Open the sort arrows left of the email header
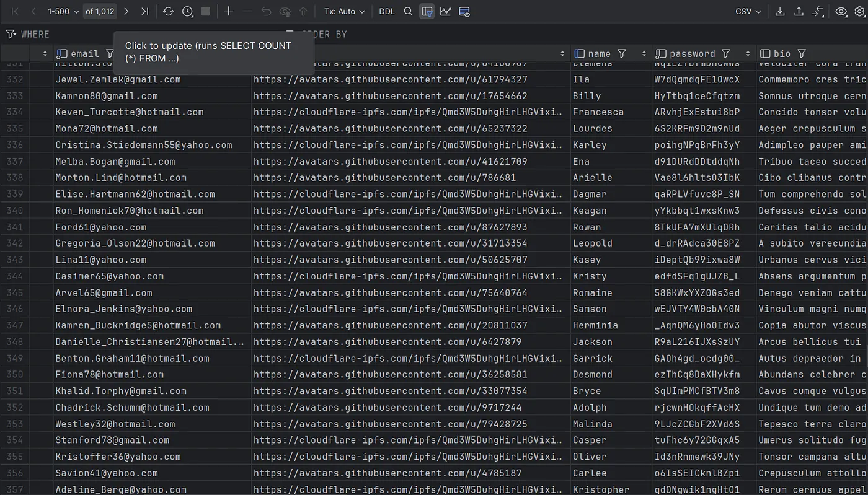This screenshot has height=495, width=868. click(x=45, y=54)
